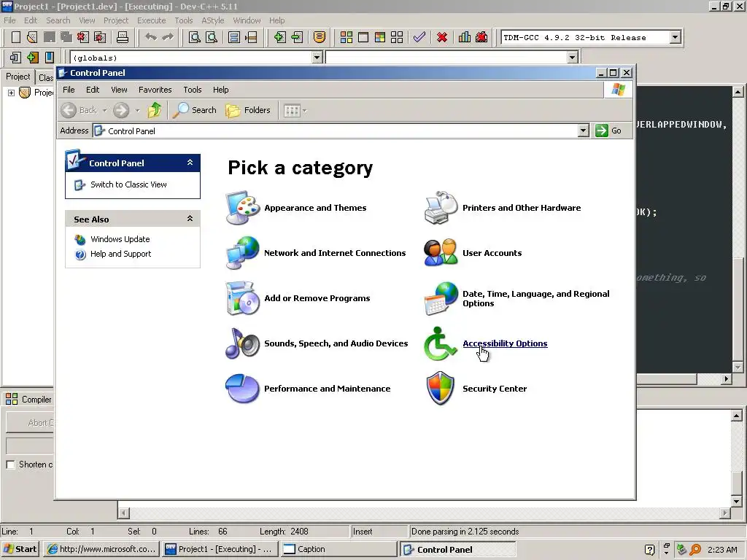Click Help and Support link

[120, 254]
